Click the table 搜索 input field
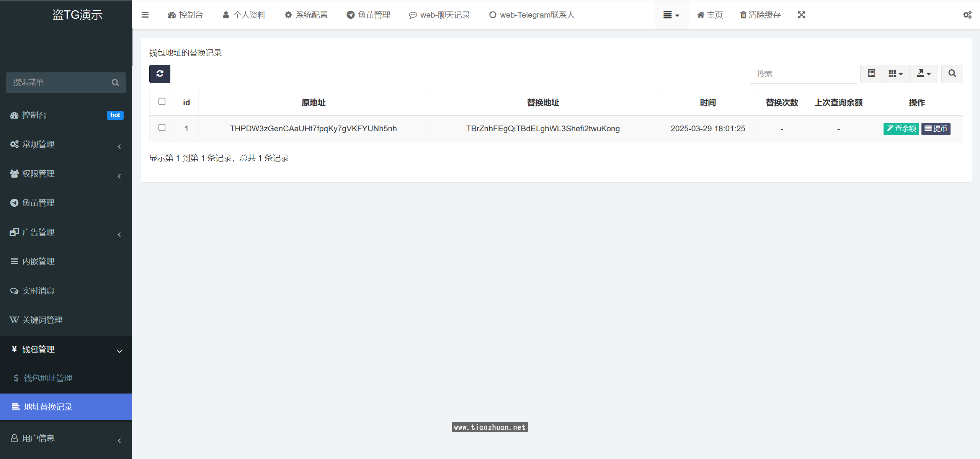 (x=803, y=74)
